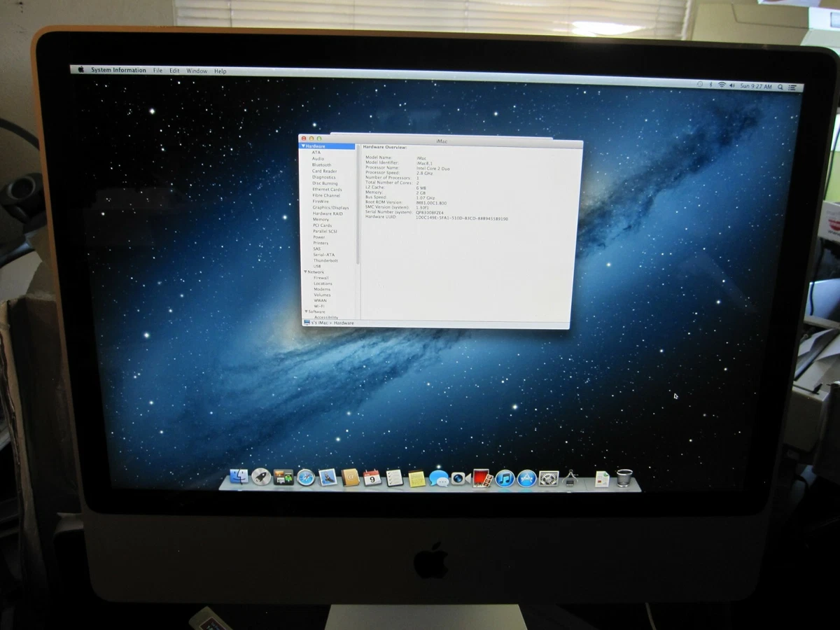Select Fibre Channel in sidebar

click(x=326, y=196)
